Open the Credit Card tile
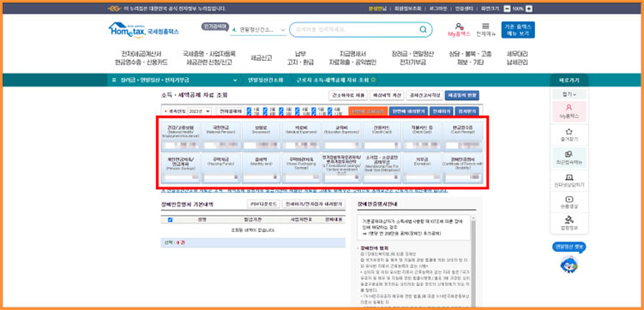 click(382, 135)
